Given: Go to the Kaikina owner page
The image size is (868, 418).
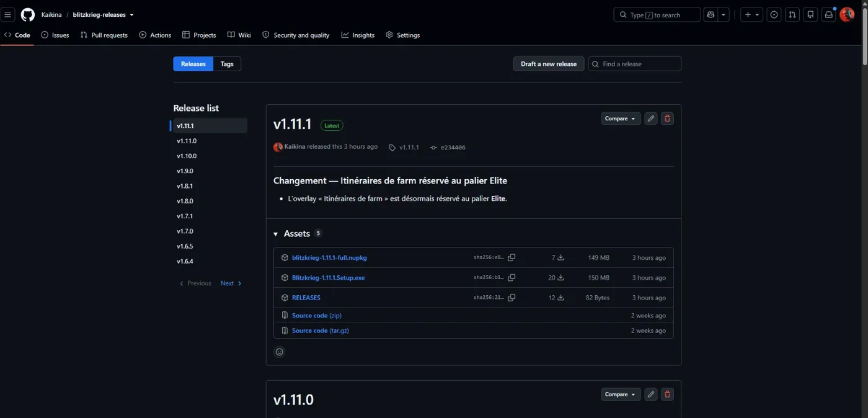Looking at the screenshot, I should (x=51, y=15).
